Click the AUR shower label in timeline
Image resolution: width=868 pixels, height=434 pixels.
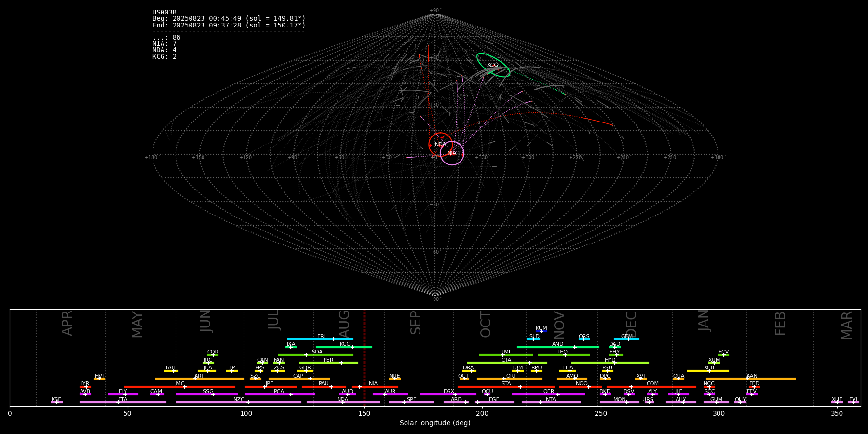point(390,392)
